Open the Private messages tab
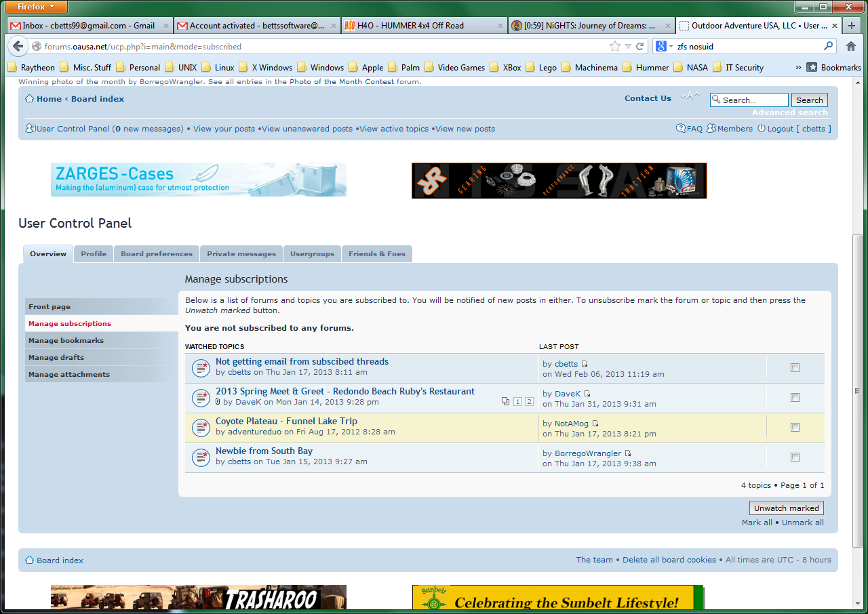Image resolution: width=868 pixels, height=614 pixels. [241, 254]
